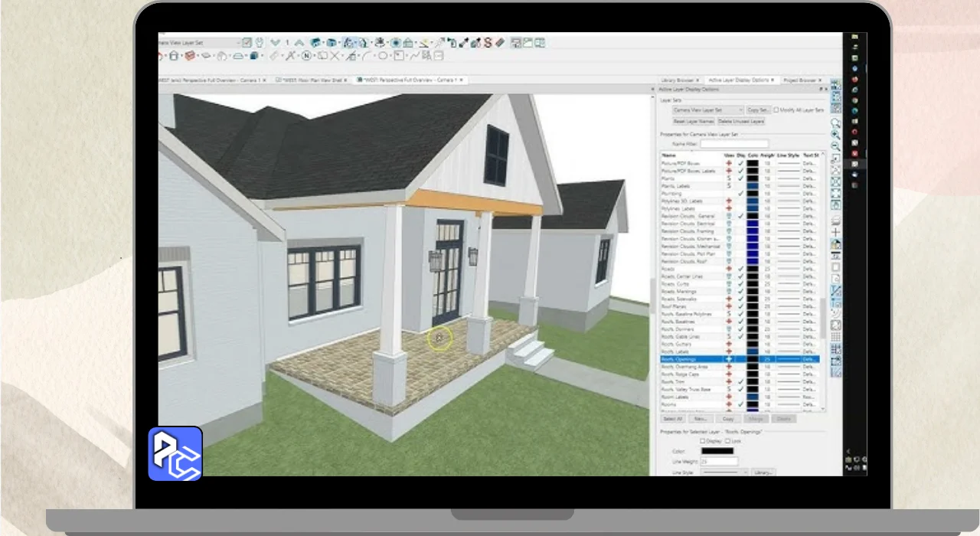
Task: Click Zoom In magnifier in right toolbar
Action: click(836, 135)
